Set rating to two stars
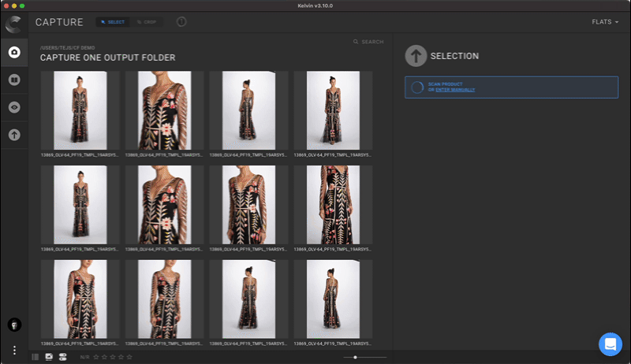 pyautogui.click(x=105, y=357)
